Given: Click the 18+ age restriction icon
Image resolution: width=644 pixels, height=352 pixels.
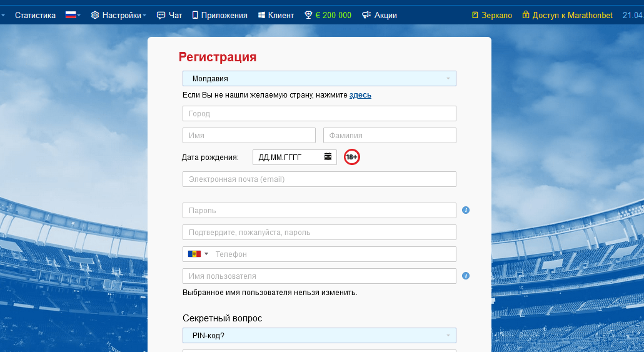Looking at the screenshot, I should (x=352, y=157).
